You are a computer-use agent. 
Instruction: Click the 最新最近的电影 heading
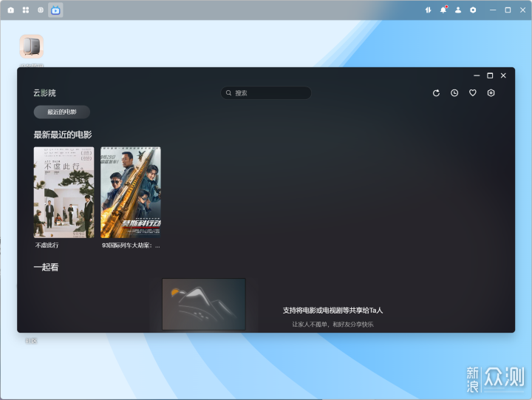[x=63, y=135]
